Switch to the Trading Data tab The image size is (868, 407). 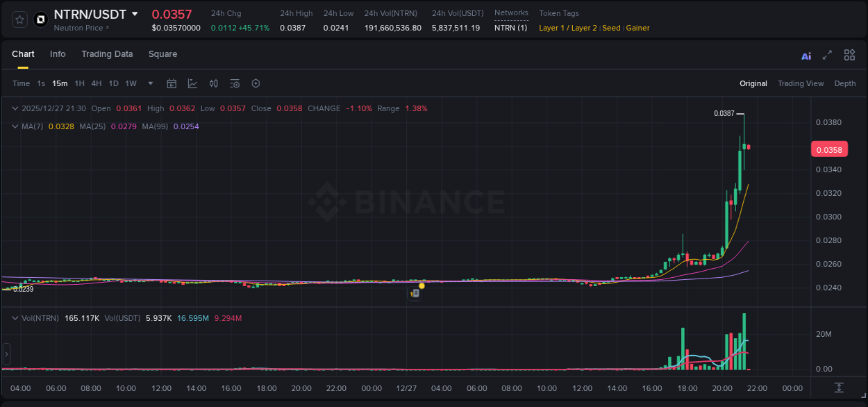107,54
